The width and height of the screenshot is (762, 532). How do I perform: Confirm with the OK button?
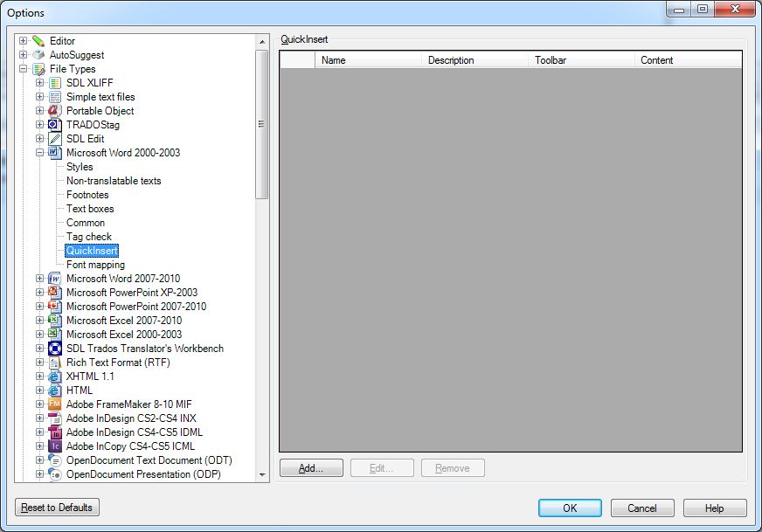click(x=570, y=508)
